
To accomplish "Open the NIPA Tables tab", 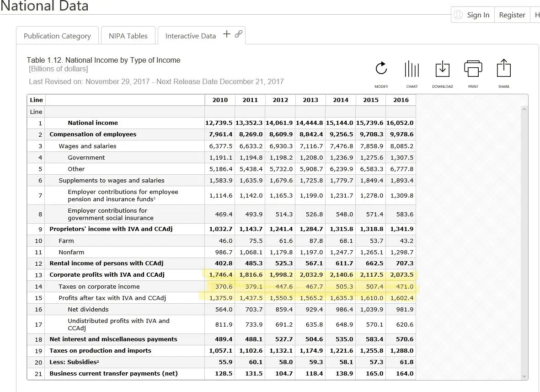I will coord(128,36).
